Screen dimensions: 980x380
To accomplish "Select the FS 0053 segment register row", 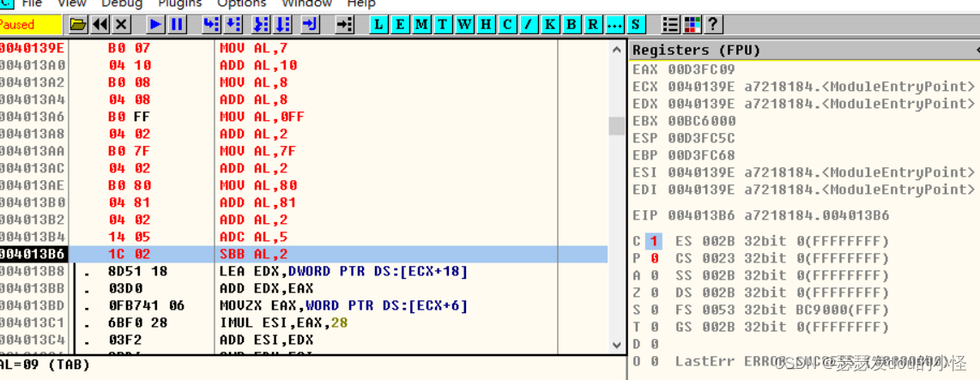I will click(x=782, y=310).
